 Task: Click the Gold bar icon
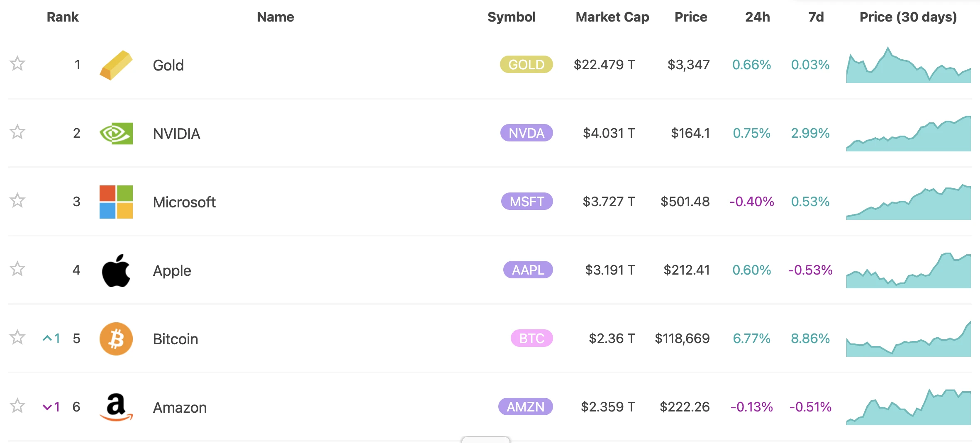pos(116,65)
